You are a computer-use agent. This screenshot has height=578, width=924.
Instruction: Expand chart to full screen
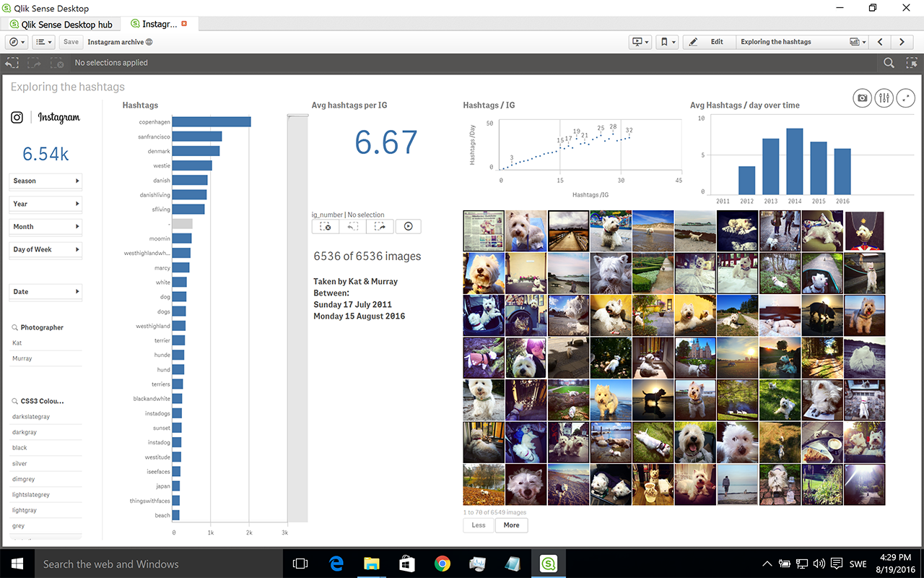point(905,98)
